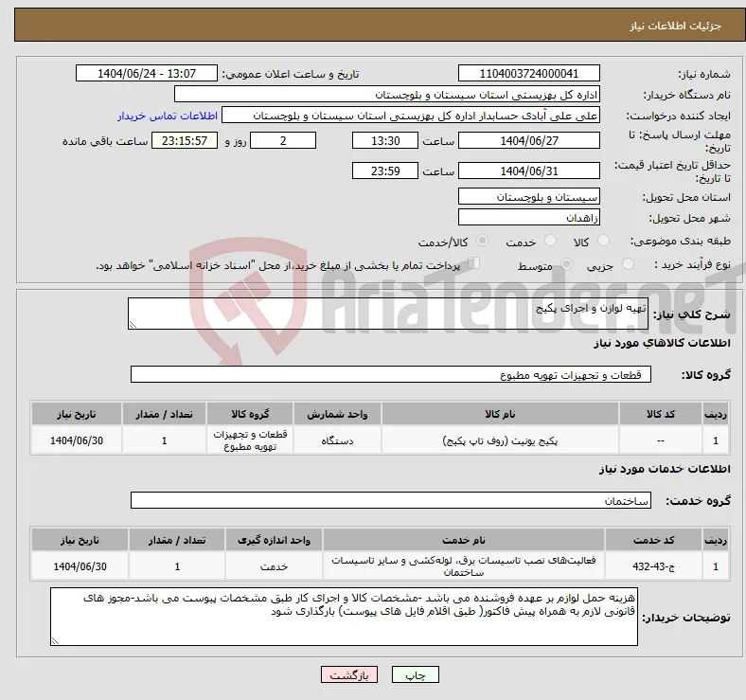Toggle the اسناد خزانه اسلامی payment checkbox
Screen dimensions: 746x700
point(473,263)
